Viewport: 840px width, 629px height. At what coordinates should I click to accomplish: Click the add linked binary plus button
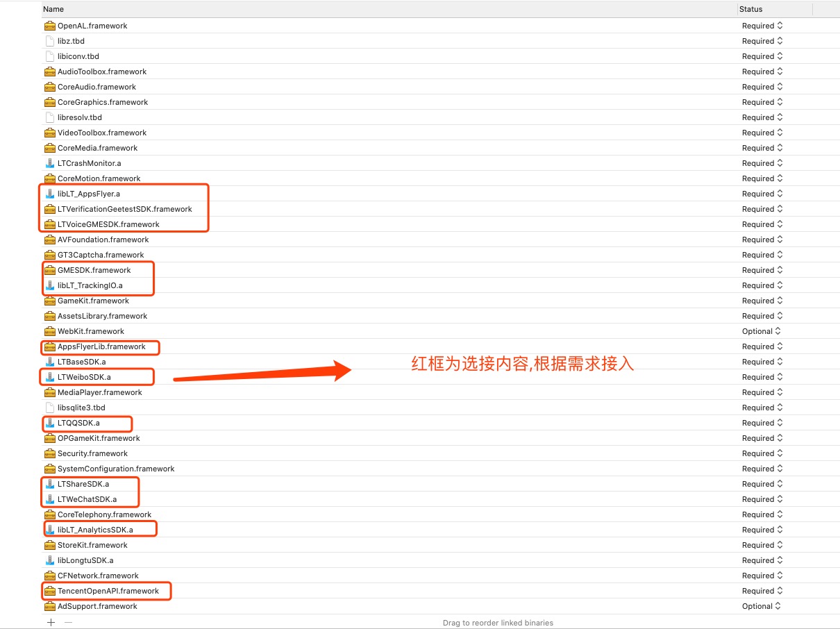coord(51,623)
